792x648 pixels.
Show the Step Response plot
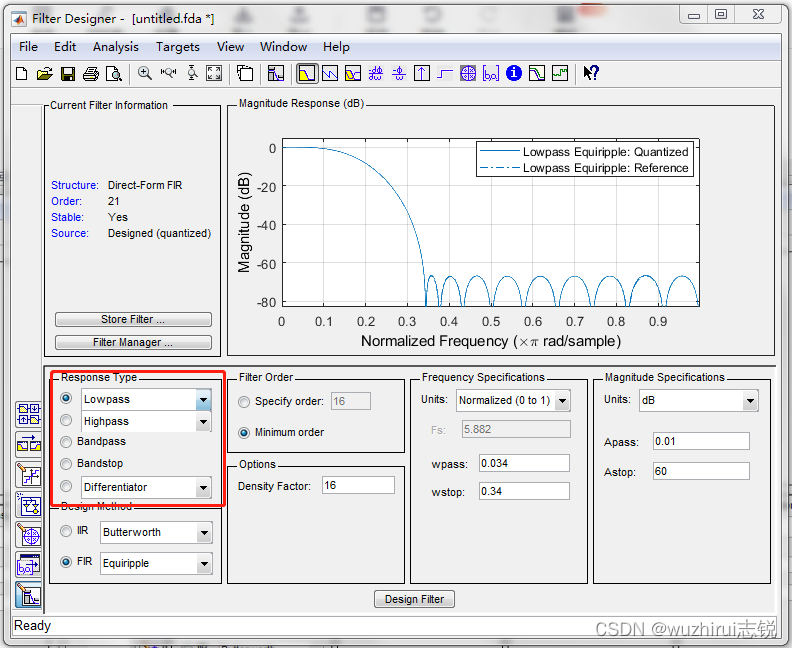tap(444, 74)
